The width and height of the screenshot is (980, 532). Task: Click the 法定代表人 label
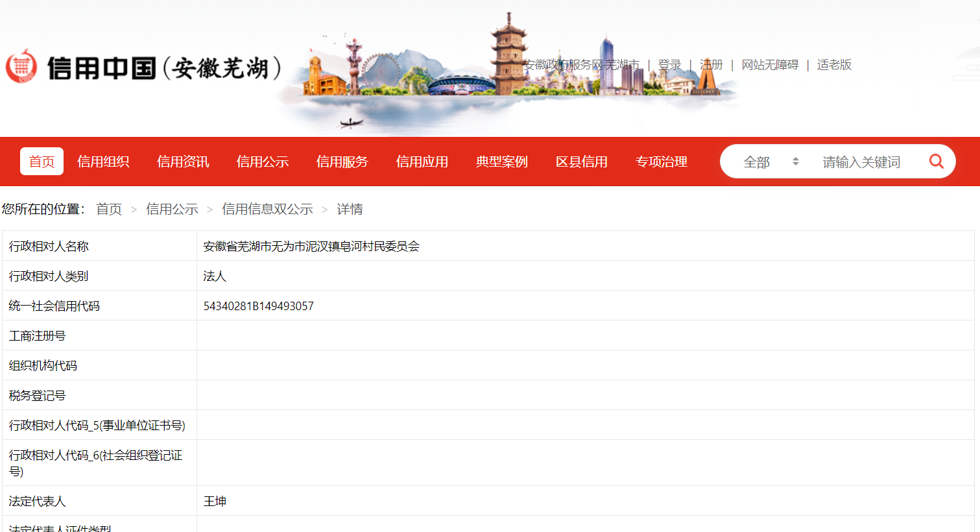pos(37,502)
